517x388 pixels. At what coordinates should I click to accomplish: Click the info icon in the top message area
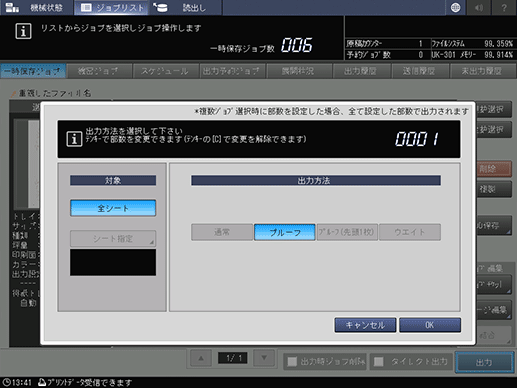tap(23, 31)
